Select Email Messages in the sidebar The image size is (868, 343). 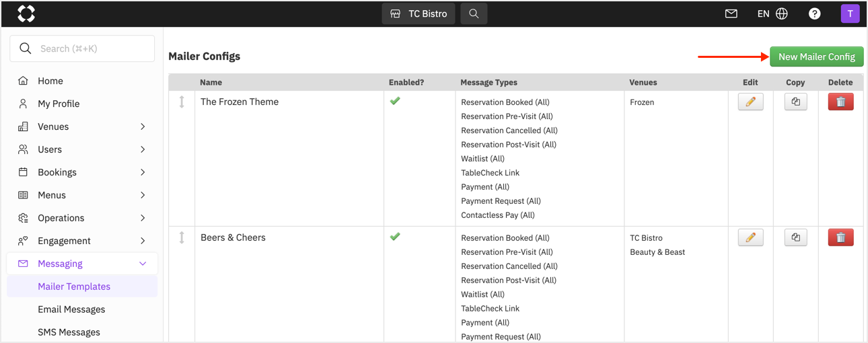pyautogui.click(x=71, y=309)
